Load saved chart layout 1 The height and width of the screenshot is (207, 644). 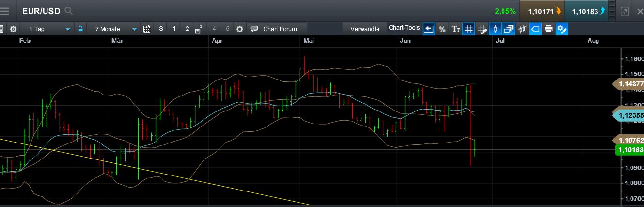pyautogui.click(x=174, y=29)
